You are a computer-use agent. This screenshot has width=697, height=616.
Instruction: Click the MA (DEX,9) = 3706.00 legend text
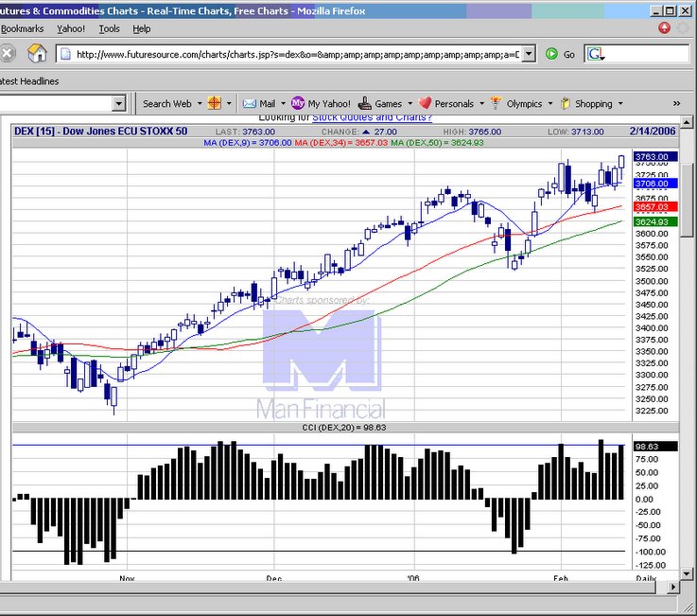pyautogui.click(x=248, y=143)
